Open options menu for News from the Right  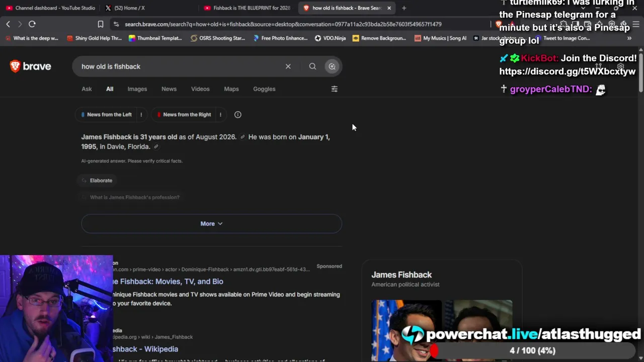click(220, 115)
